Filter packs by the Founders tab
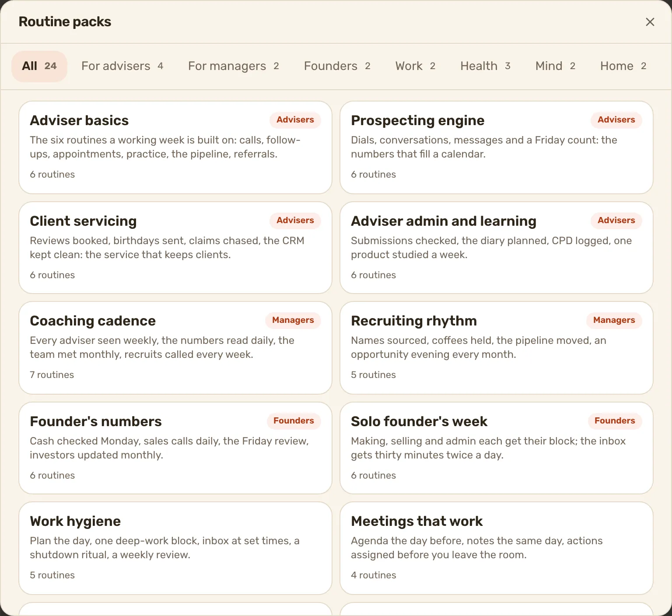Image resolution: width=672 pixels, height=616 pixels. [337, 66]
